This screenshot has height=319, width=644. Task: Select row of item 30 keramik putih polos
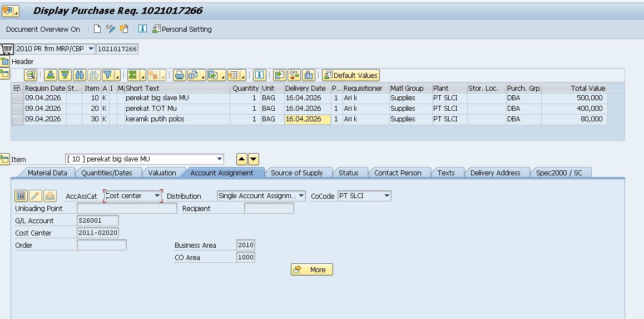click(x=17, y=119)
